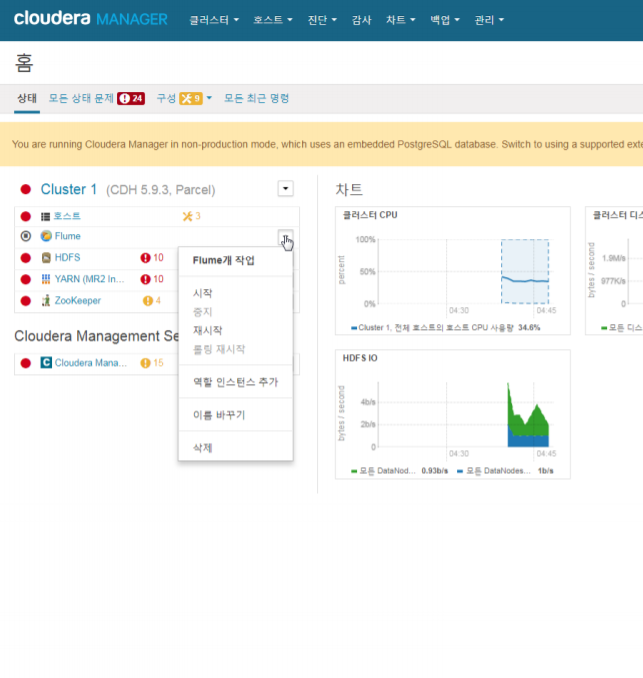Open the 호스트 link in the cluster list
The image size is (643, 678).
tap(67, 216)
